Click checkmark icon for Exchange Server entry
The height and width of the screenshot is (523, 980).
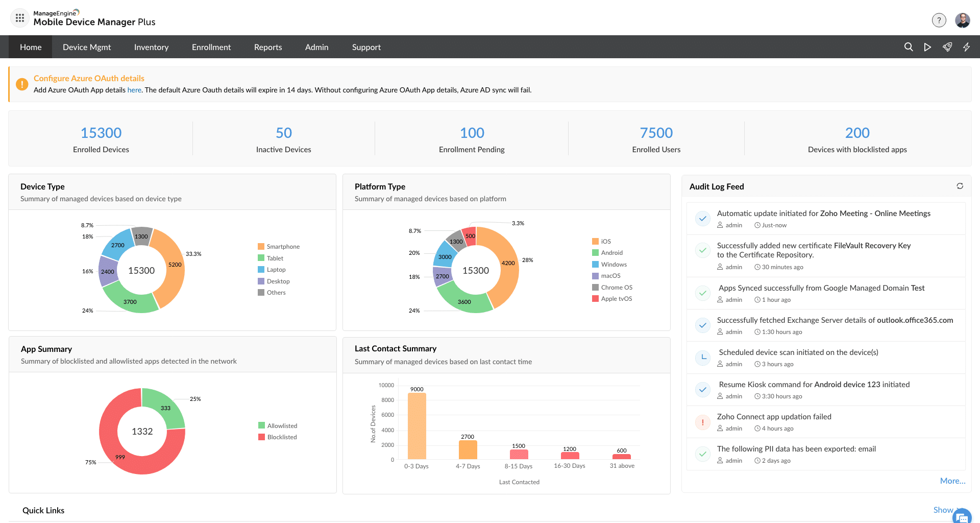point(703,325)
